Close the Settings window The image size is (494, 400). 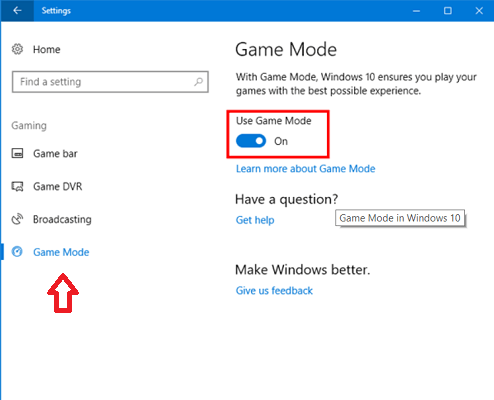479,11
